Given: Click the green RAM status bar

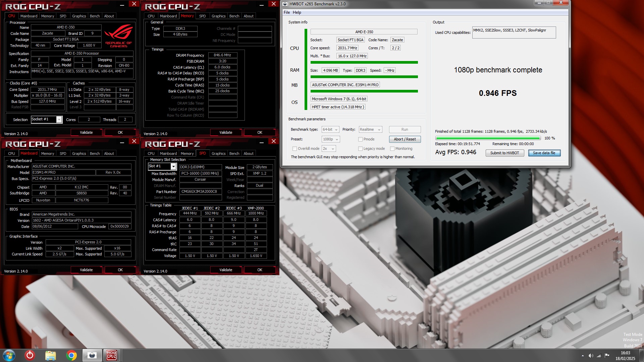Looking at the screenshot, I should 364,77.
